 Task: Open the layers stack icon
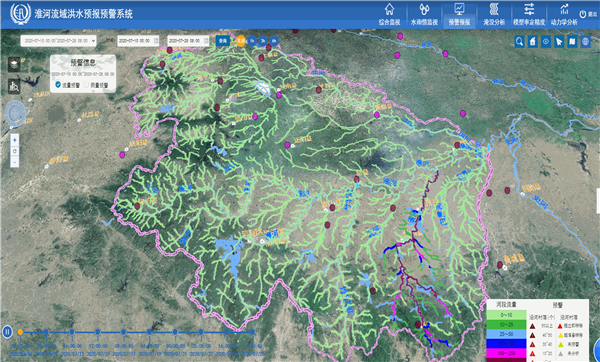click(14, 65)
